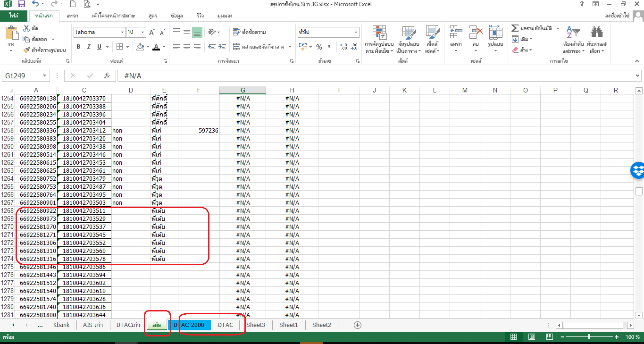Click increase indent icon
644x344 pixels.
(223, 47)
